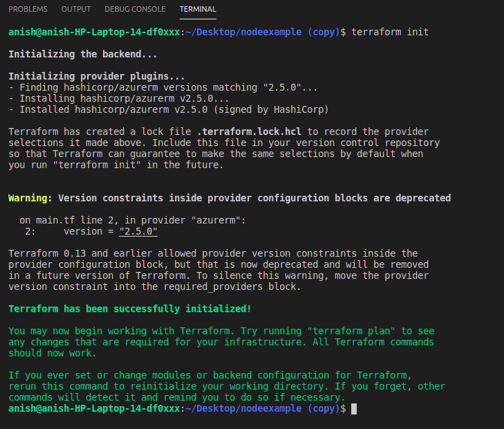Click the quoted "terraform plan" green text

(x=351, y=331)
